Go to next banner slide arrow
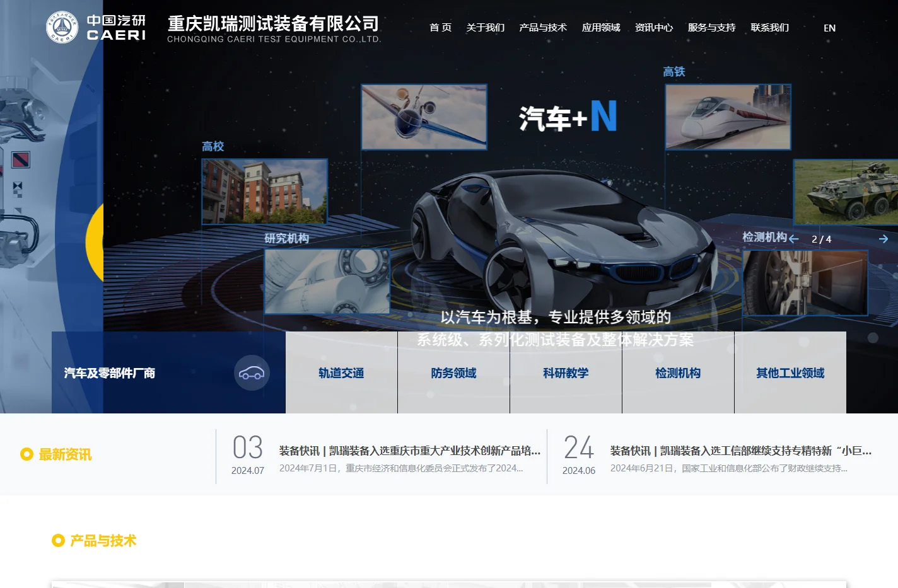898x588 pixels. tap(883, 239)
